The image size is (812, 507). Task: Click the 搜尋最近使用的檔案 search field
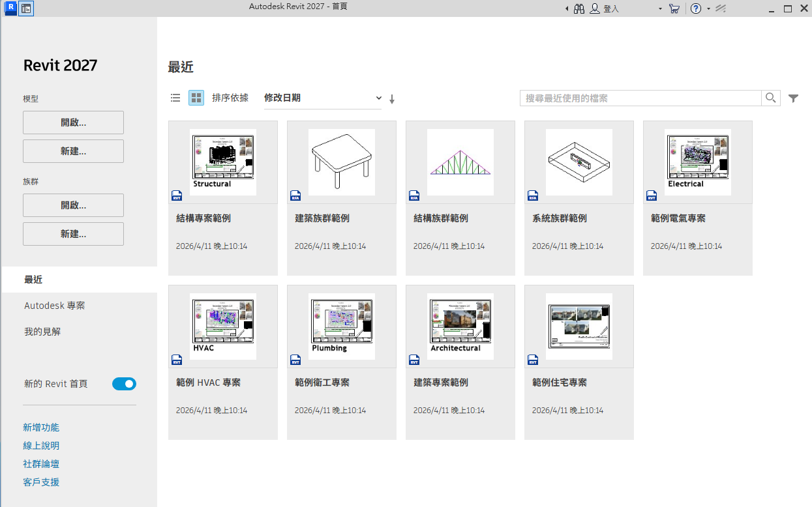coord(640,98)
